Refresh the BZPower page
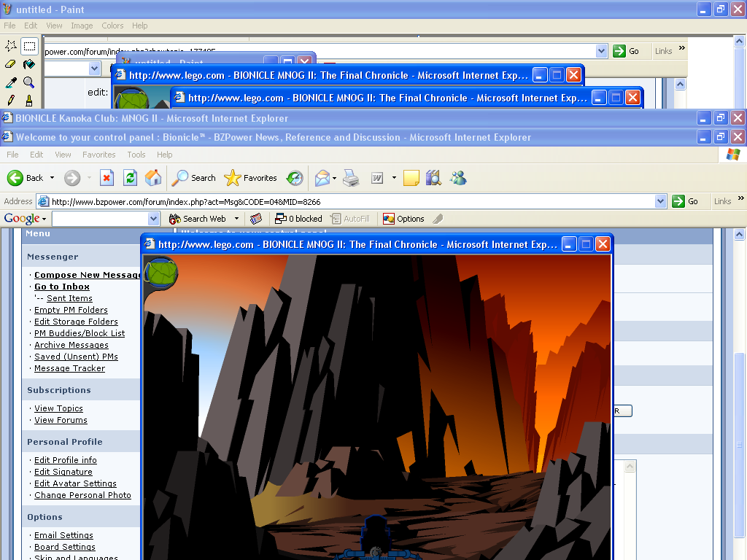The height and width of the screenshot is (560, 747). 130,178
